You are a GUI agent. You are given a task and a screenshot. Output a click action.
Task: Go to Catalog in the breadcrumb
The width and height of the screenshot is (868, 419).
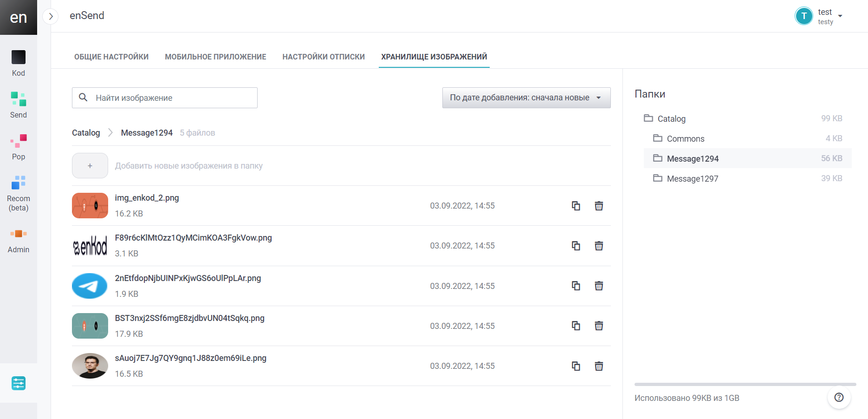86,133
